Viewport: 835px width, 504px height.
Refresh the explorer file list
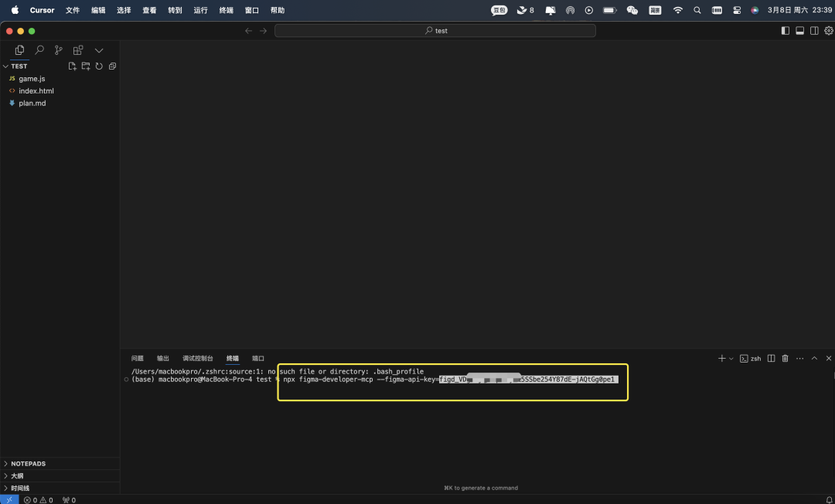tap(99, 66)
